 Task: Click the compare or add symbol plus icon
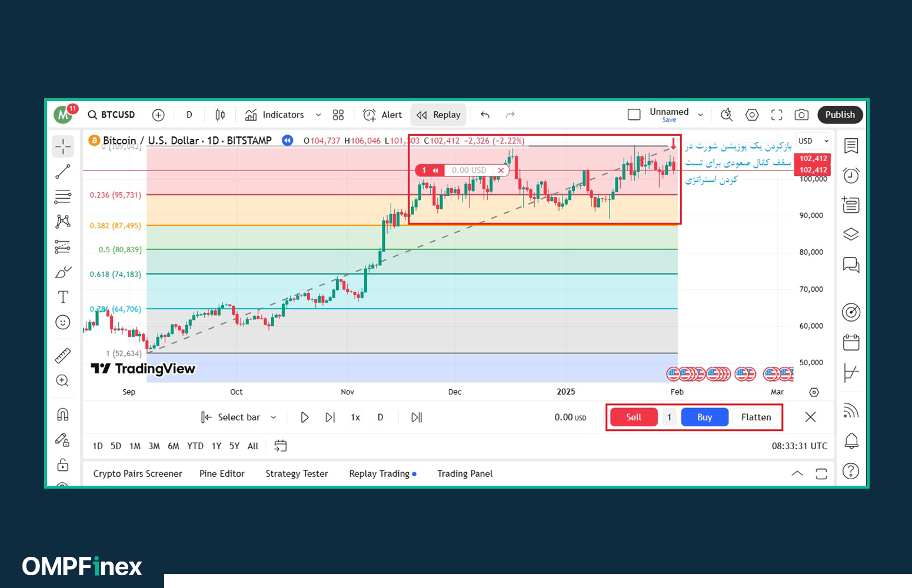pyautogui.click(x=158, y=115)
